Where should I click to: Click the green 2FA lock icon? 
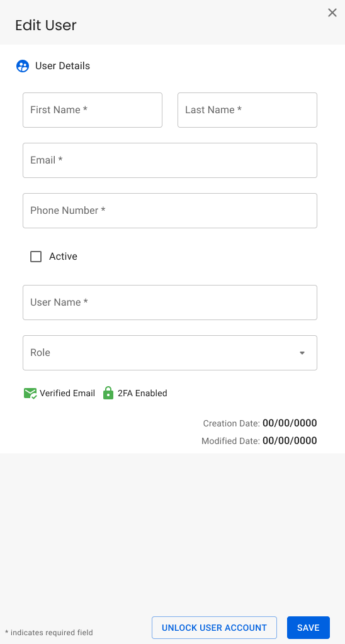108,393
